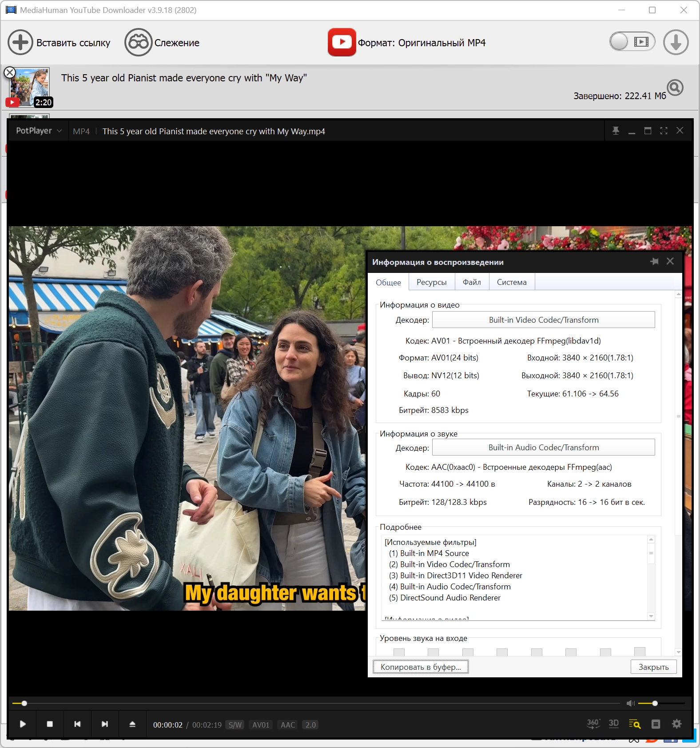Locate downloaded file with magnifier icon

(675, 88)
